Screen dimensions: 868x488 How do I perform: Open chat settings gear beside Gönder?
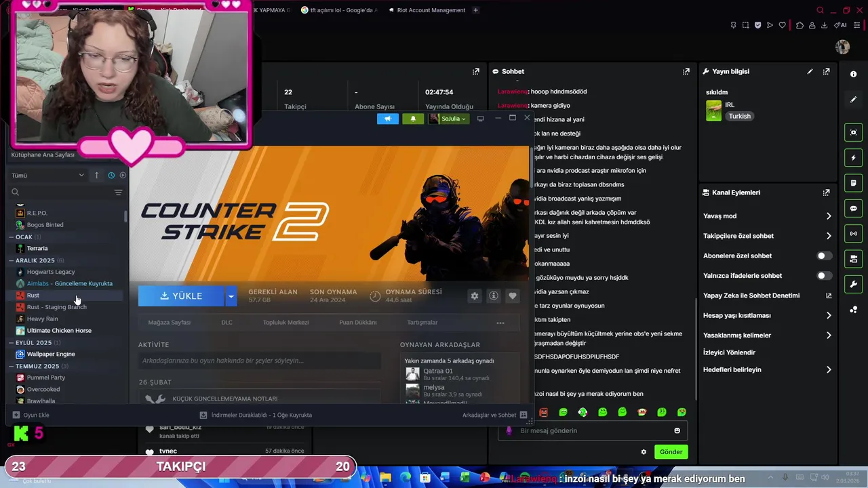pos(644,451)
